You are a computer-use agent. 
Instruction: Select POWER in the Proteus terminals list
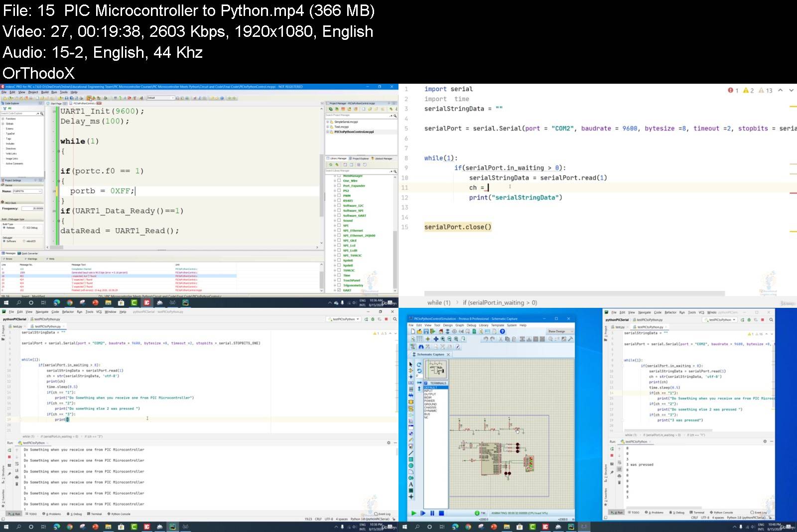point(429,401)
